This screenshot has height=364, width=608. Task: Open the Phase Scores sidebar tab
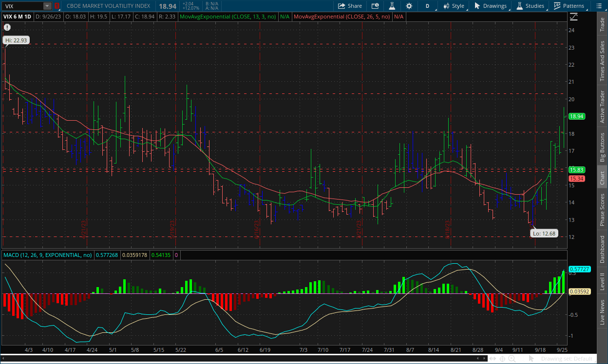tap(602, 210)
